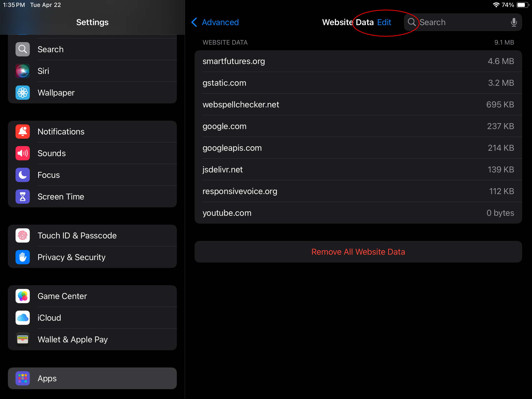Tap the 9.1 MB total size
Viewport: 532px width, 399px height.
point(504,42)
